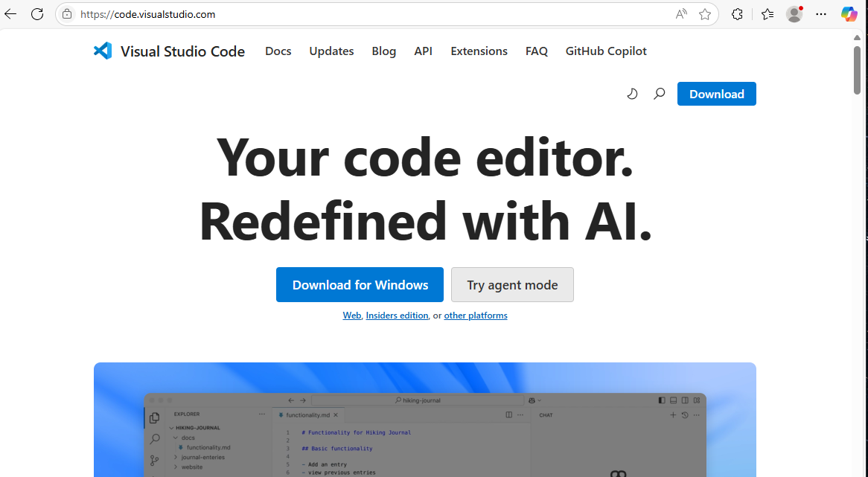Open site search with the magnifier icon
Viewport: 868px width, 477px height.
click(x=659, y=94)
